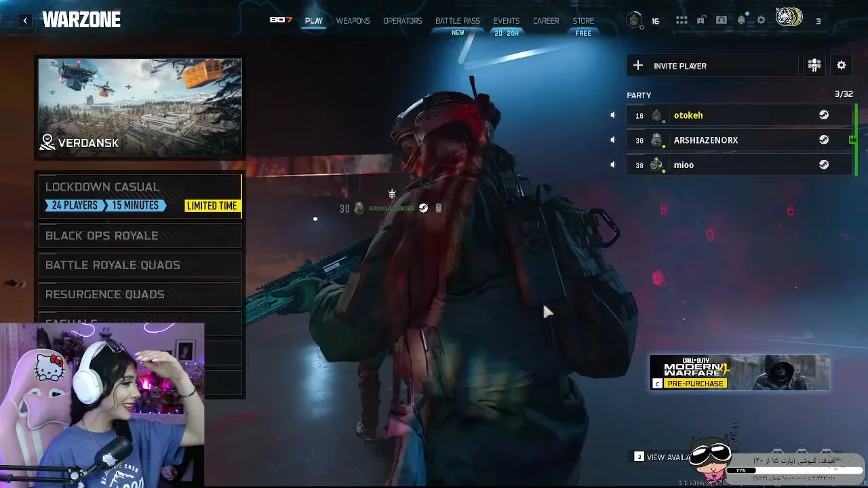The height and width of the screenshot is (488, 868).
Task: Select otokeh in the party list
Action: (x=740, y=115)
